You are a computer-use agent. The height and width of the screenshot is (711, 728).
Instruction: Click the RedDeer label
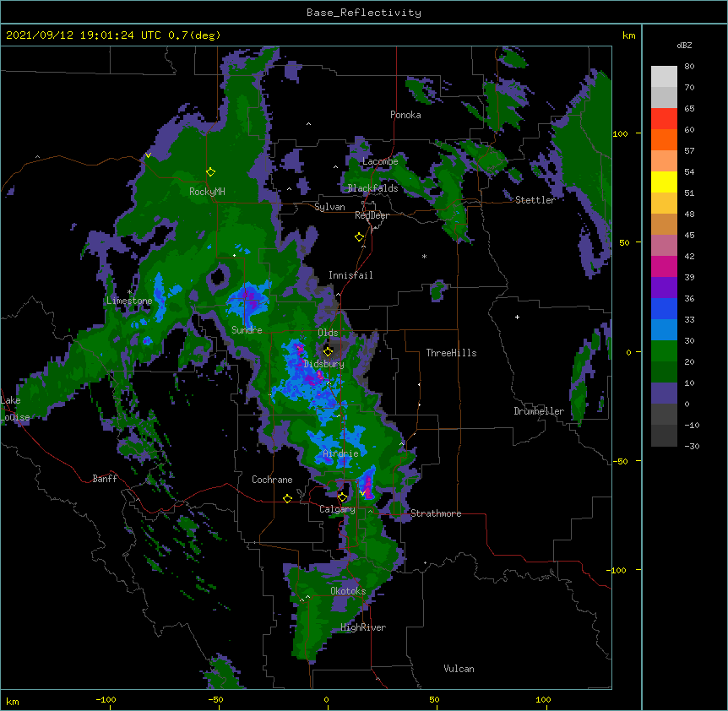click(x=372, y=215)
